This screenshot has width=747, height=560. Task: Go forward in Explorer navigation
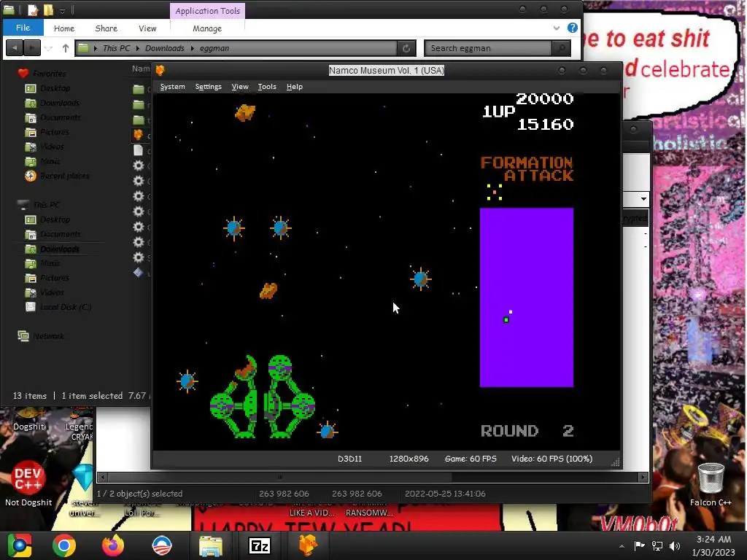[32, 48]
